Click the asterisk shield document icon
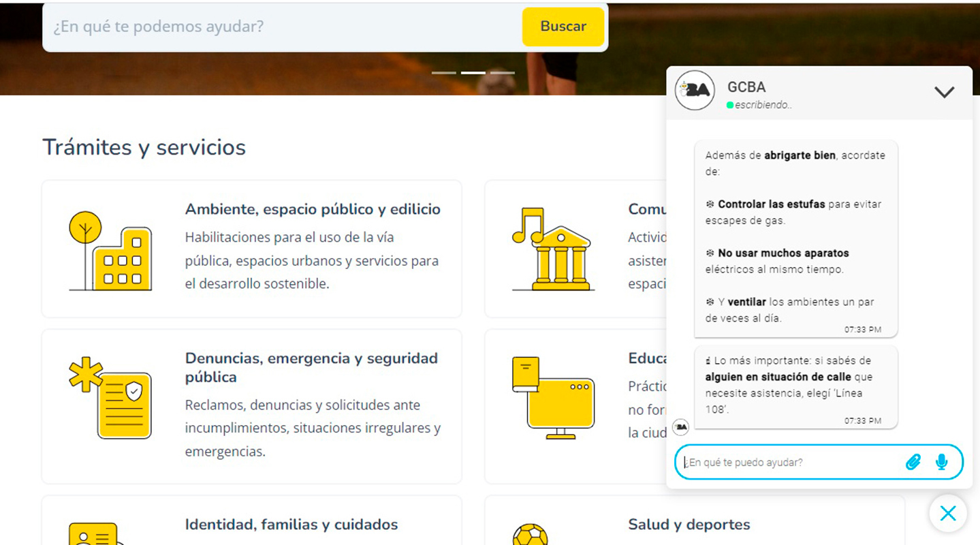The width and height of the screenshot is (980, 545). tap(110, 398)
